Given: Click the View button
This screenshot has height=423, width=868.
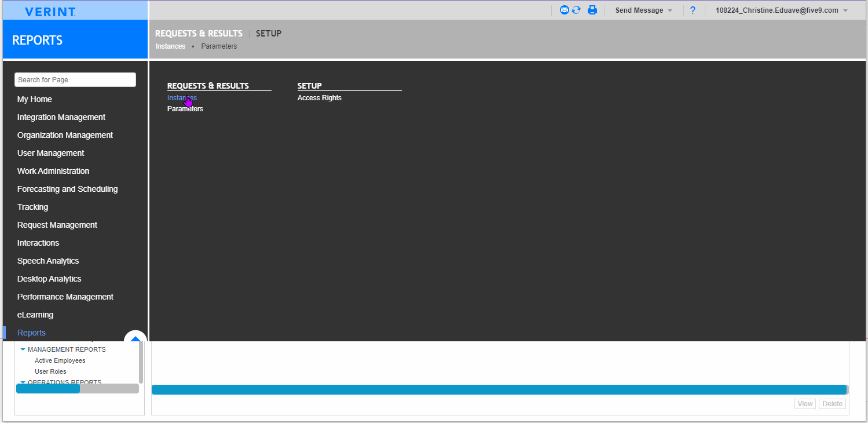Looking at the screenshot, I should [805, 404].
